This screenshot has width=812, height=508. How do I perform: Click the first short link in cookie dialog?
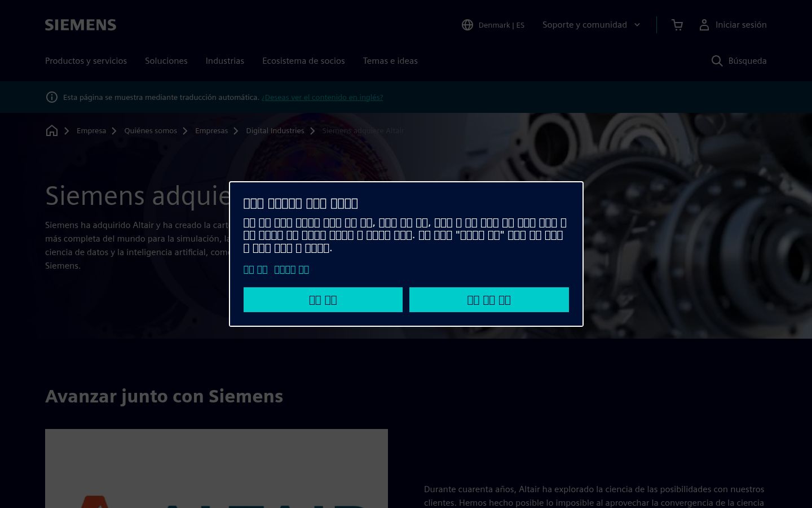(x=255, y=269)
